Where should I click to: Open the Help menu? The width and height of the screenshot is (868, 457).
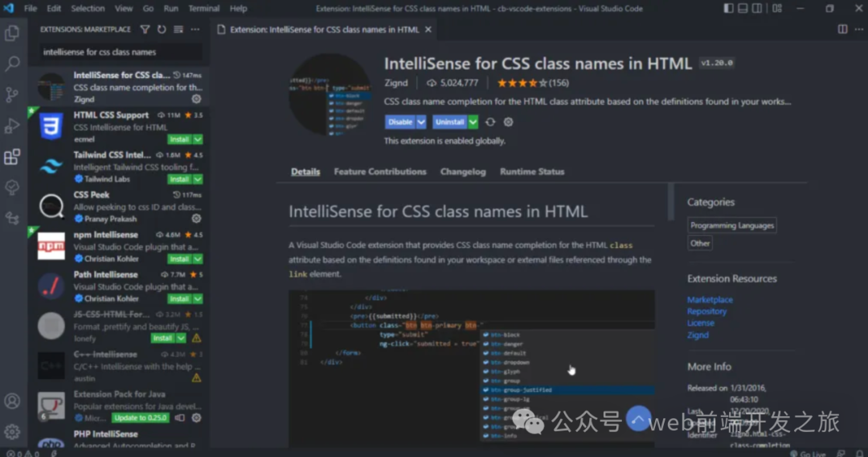pos(239,8)
